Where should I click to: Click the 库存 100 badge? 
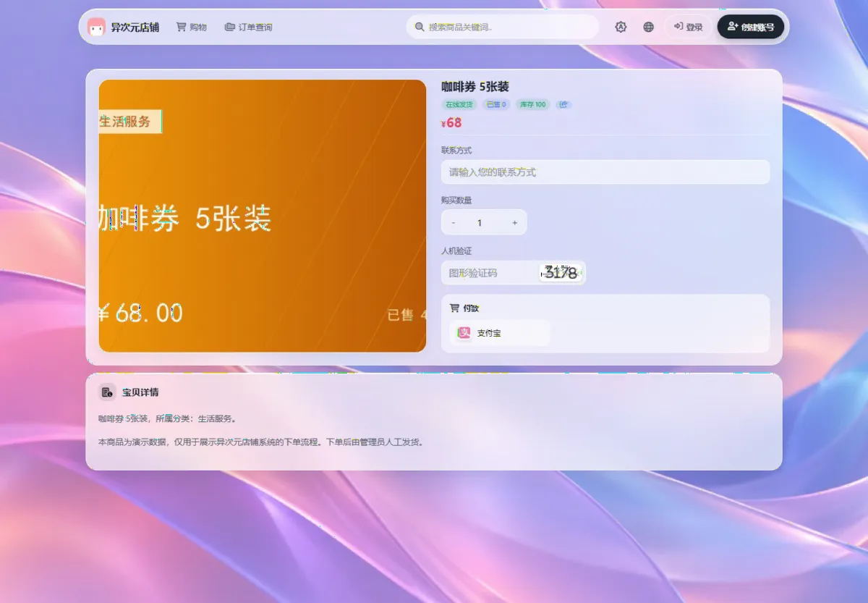[x=533, y=104]
